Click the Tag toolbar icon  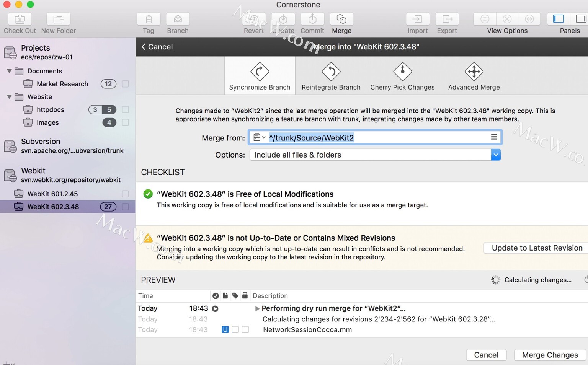[x=149, y=19]
